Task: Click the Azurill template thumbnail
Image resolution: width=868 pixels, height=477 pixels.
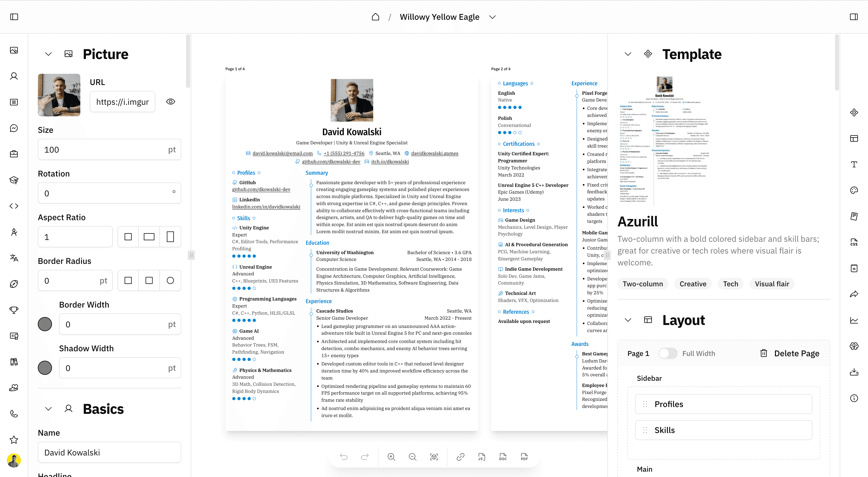Action: click(x=664, y=141)
